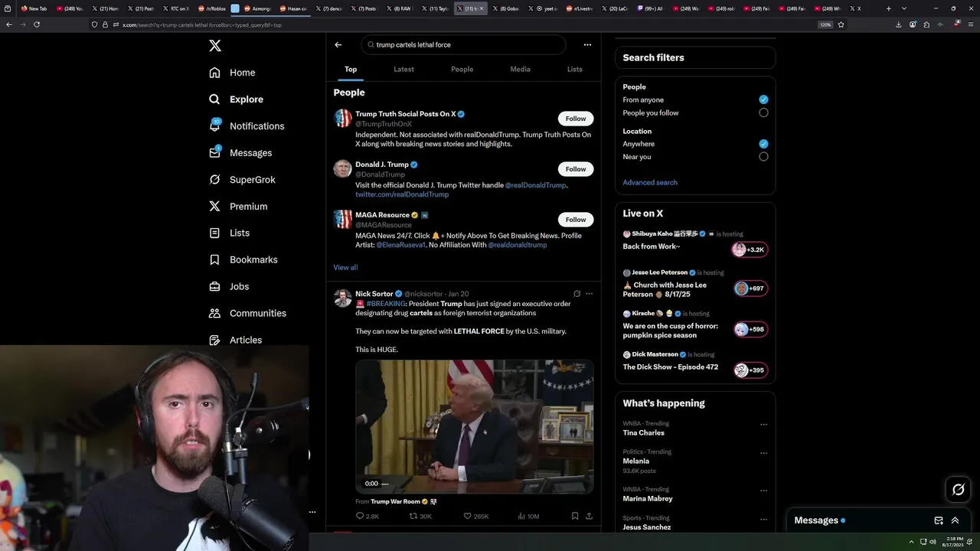Viewport: 980px width, 551px height.
Task: Bookmark this page with the star icon
Action: pos(841,24)
